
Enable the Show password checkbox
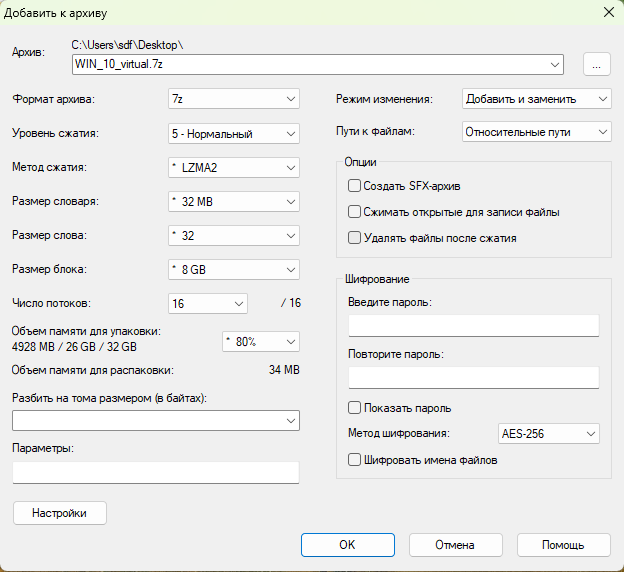[x=354, y=408]
